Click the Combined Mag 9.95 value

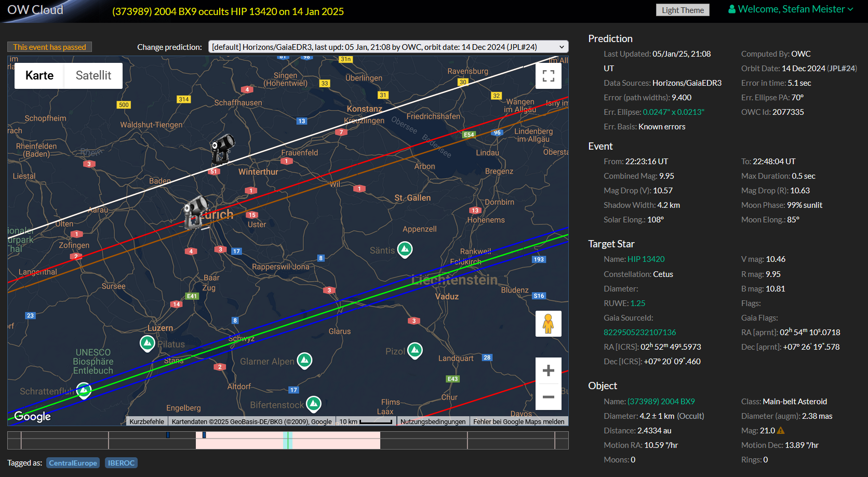[666, 176]
